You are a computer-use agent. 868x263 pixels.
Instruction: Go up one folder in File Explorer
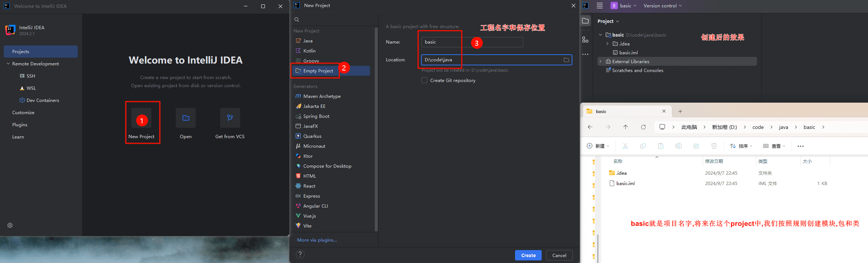click(626, 127)
